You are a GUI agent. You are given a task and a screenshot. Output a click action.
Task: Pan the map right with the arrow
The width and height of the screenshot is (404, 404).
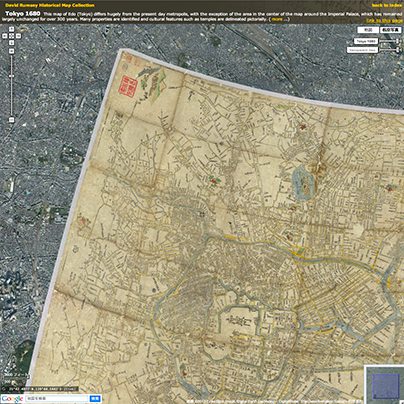click(18, 36)
